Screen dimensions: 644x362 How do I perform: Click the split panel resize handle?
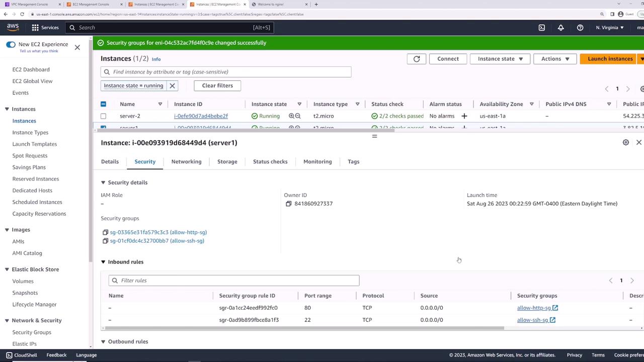[374, 136]
